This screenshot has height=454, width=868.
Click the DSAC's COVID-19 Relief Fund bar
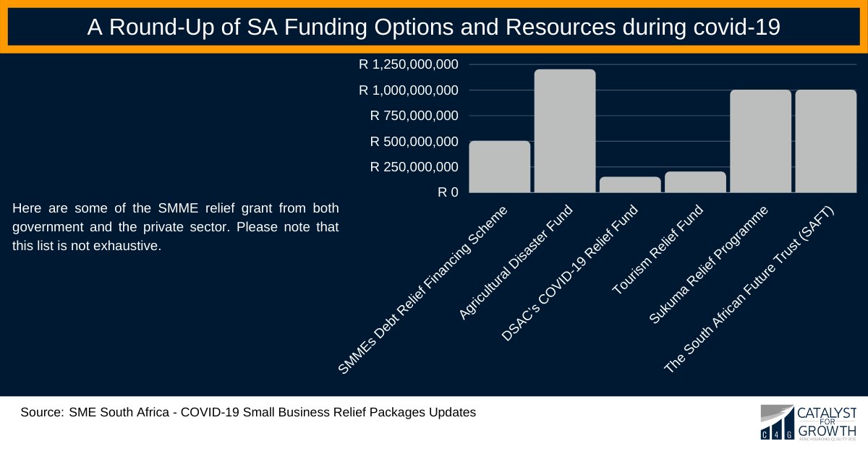click(x=628, y=185)
